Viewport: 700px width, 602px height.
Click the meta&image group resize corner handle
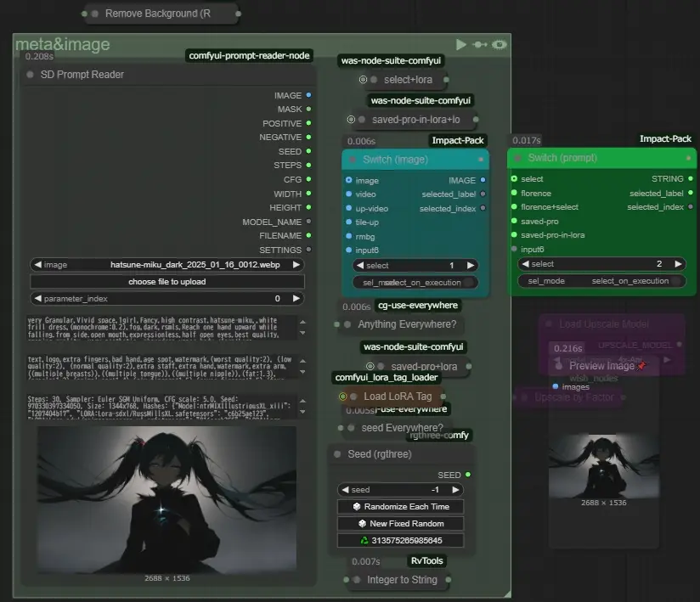click(x=506, y=594)
